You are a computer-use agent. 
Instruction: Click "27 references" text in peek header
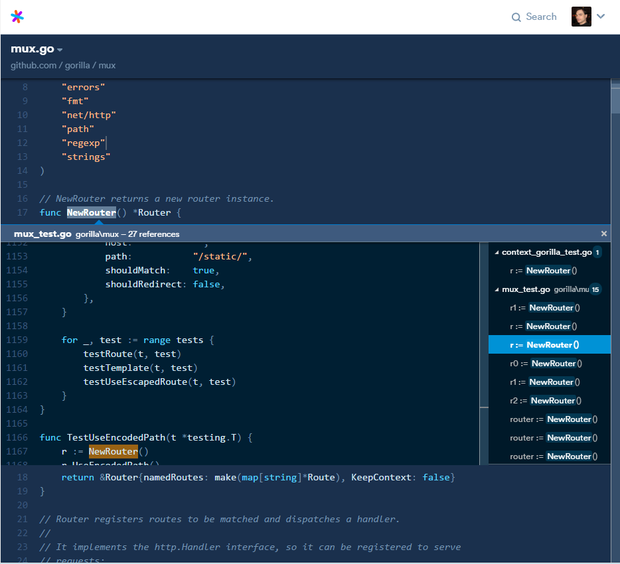(x=153, y=234)
